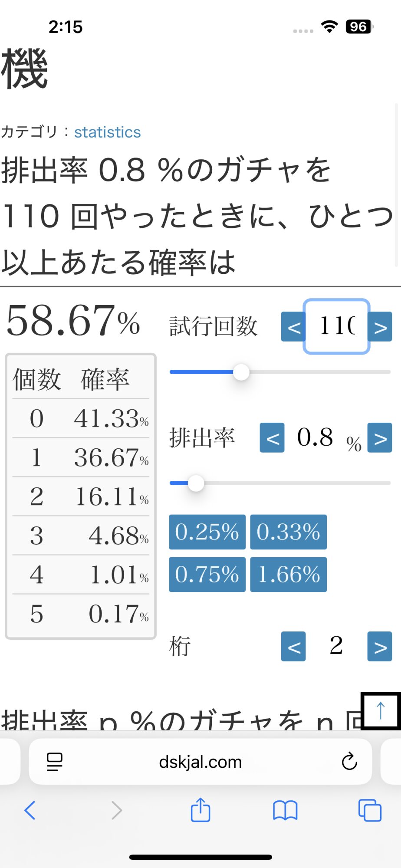Click the 試行回数 slider handle
This screenshot has height=868, width=401.
241,372
